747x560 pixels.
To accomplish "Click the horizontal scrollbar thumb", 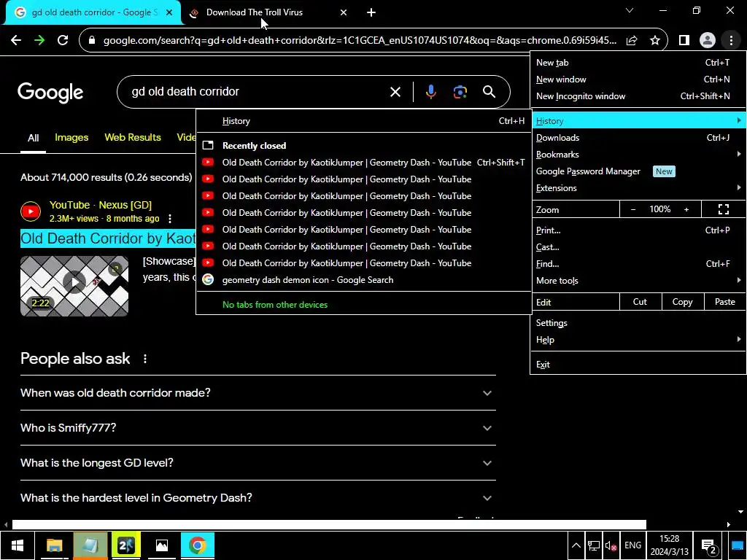I will 329,525.
